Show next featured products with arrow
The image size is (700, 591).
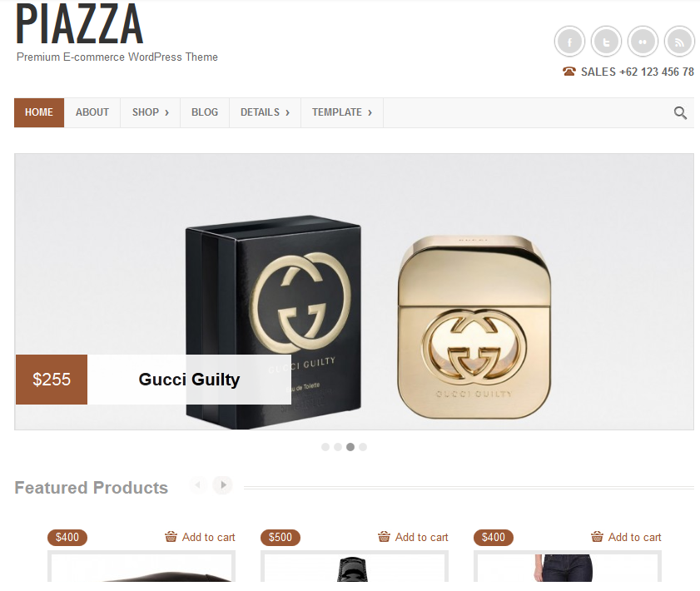pyautogui.click(x=223, y=484)
